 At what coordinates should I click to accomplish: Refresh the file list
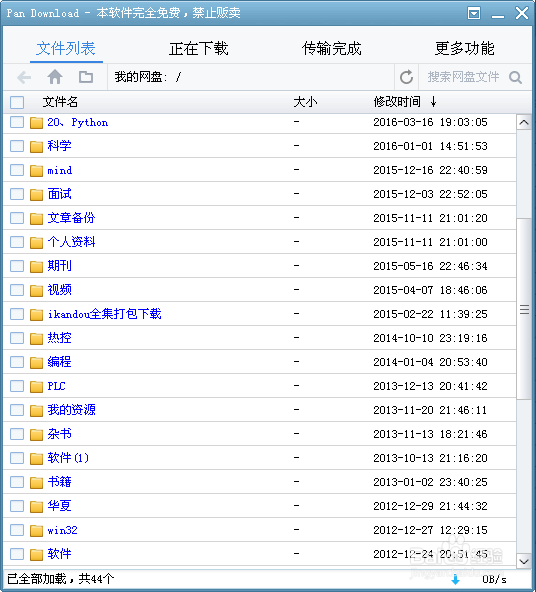pyautogui.click(x=407, y=77)
